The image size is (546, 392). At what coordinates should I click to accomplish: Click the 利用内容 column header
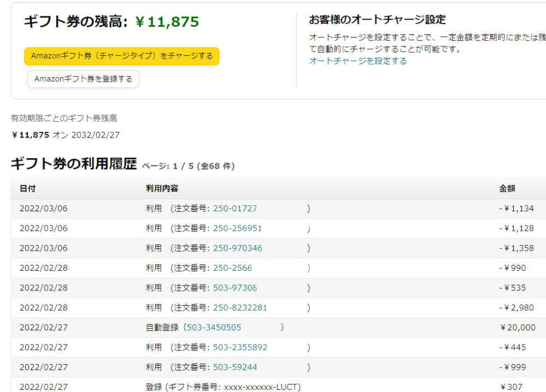(161, 188)
